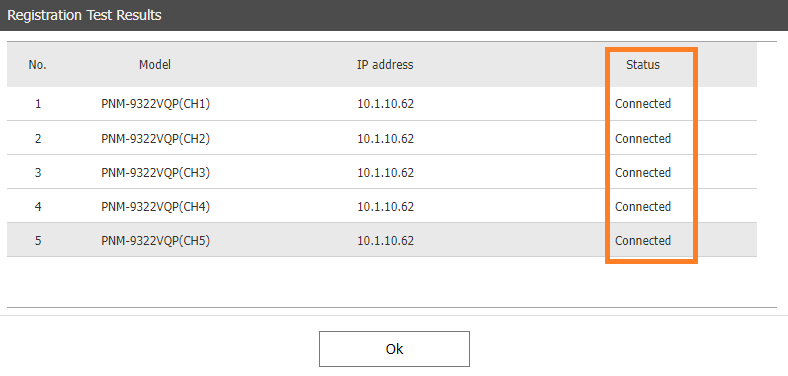The image size is (788, 376).
Task: Click IP address 10.1.10.62 in row 5
Action: [385, 241]
